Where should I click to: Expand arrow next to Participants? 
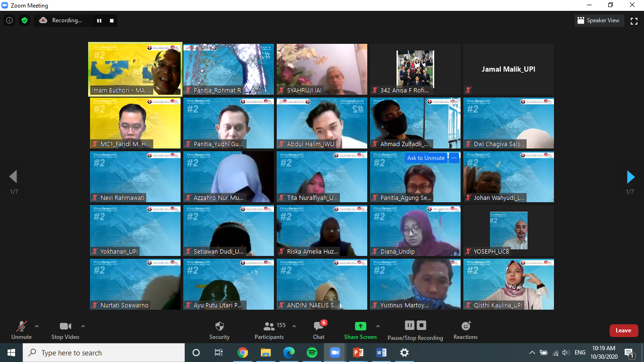click(x=294, y=326)
